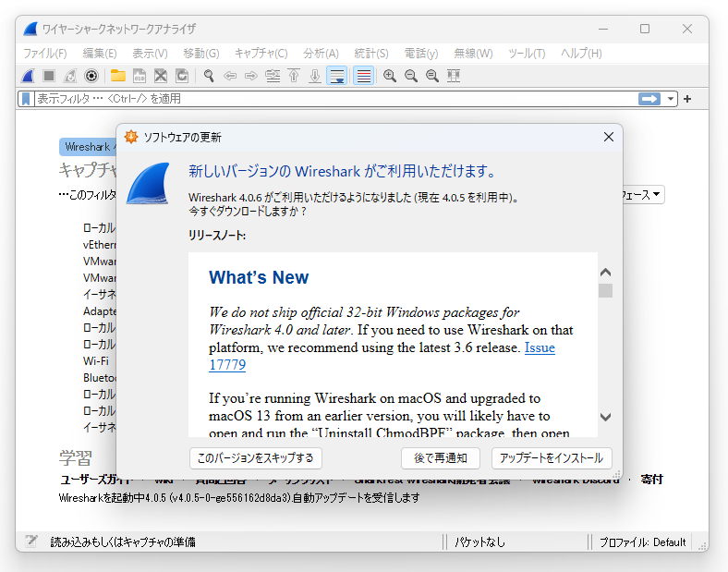Click the save capture file icon
Screen dimensions: 728x572
(x=140, y=76)
